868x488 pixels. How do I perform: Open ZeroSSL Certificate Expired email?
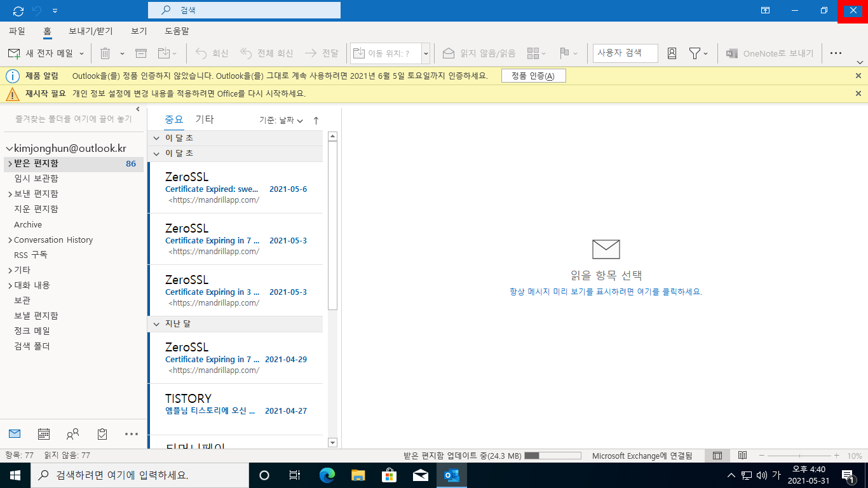(235, 187)
